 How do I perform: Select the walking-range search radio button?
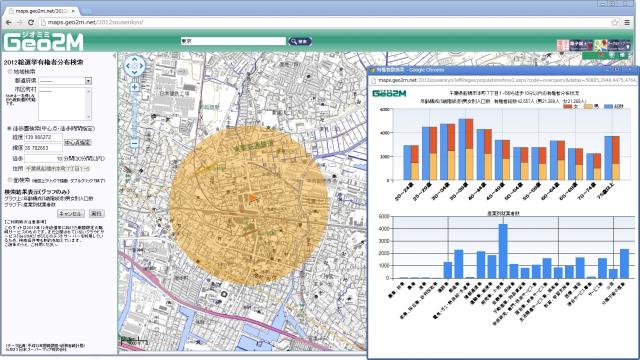tap(9, 128)
